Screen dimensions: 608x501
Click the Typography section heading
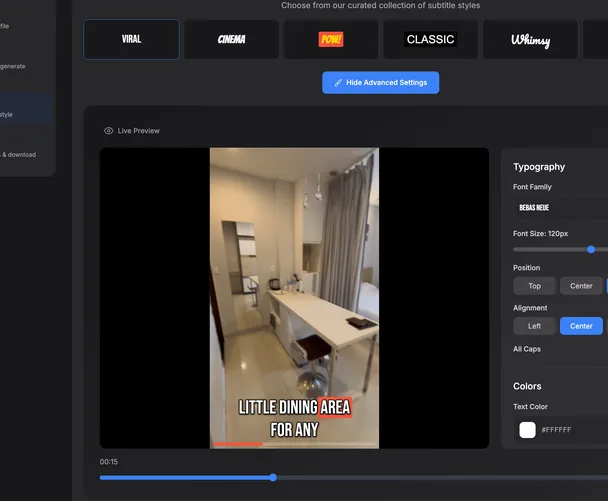[539, 167]
